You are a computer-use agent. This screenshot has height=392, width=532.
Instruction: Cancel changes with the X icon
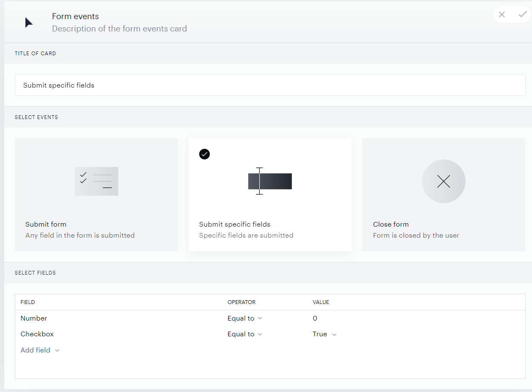(502, 14)
